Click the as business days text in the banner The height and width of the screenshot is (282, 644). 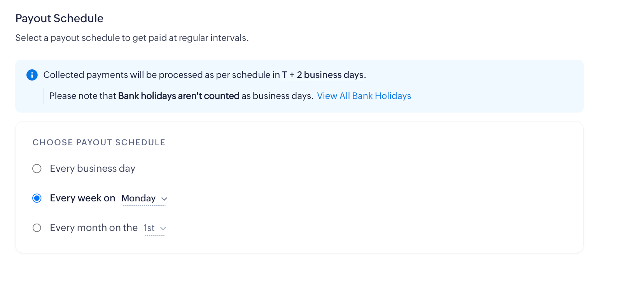coord(277,96)
